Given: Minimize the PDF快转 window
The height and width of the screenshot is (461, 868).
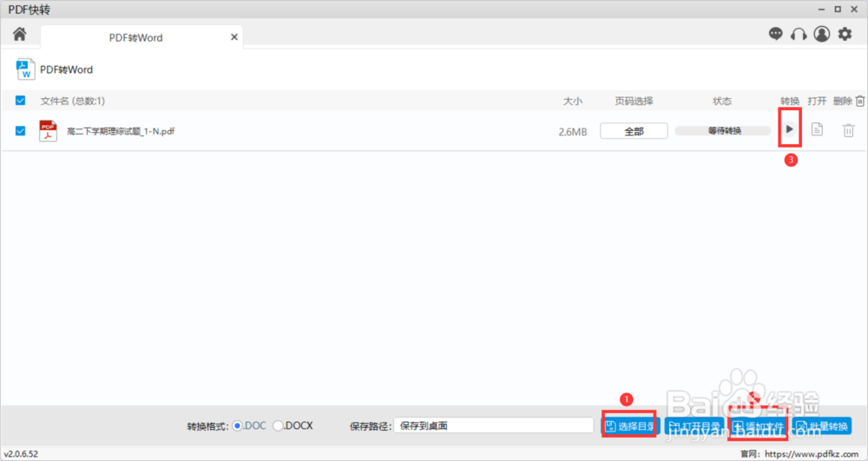Looking at the screenshot, I should [x=821, y=10].
